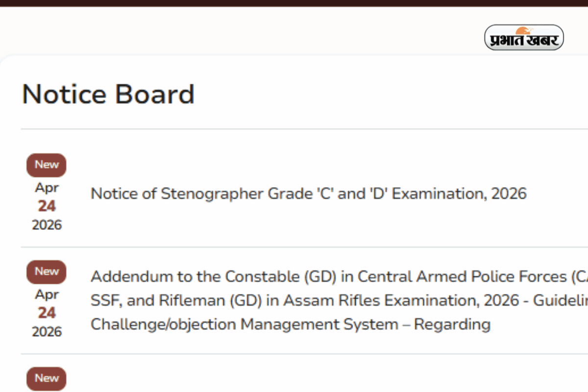Expand the partially visible bottom notice
The height and width of the screenshot is (392, 588).
click(x=294, y=377)
